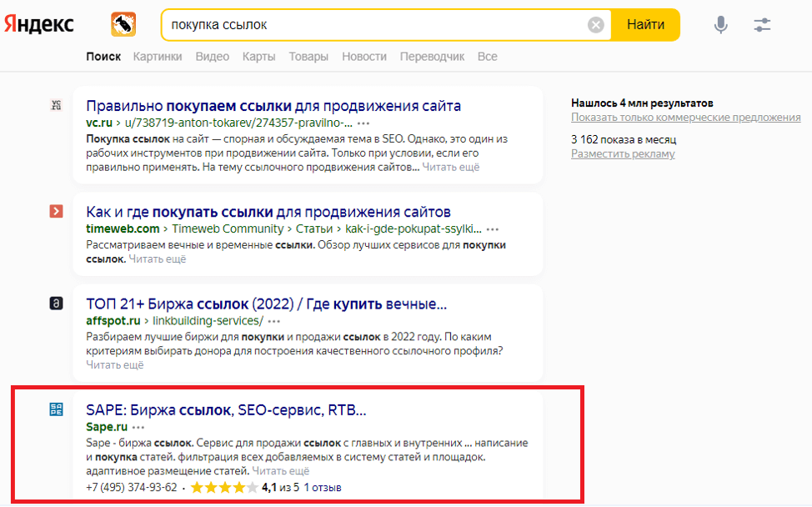This screenshot has height=507, width=812.
Task: Click Читать ещё in the affspot snippet
Action: coord(114,365)
